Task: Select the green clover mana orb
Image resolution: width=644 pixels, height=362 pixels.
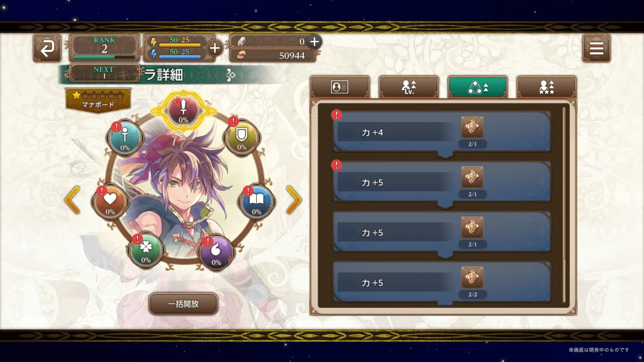Action: point(146,250)
